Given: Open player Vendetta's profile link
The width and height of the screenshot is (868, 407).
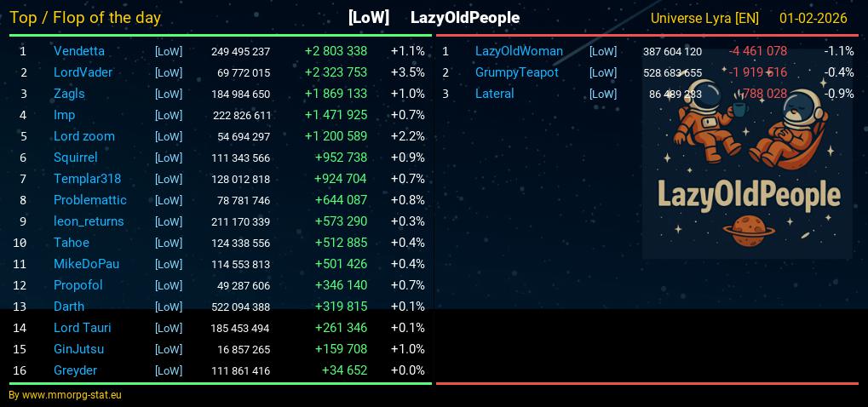Looking at the screenshot, I should [x=79, y=51].
